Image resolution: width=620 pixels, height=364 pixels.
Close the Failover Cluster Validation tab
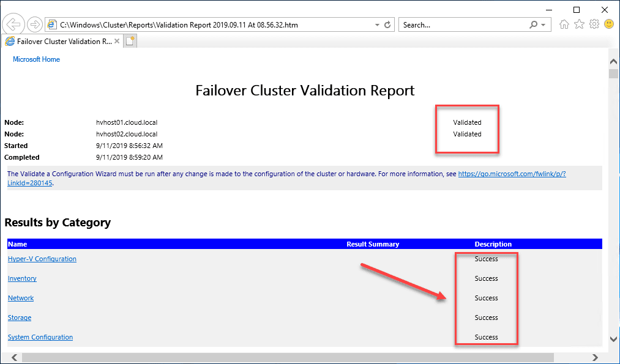116,42
